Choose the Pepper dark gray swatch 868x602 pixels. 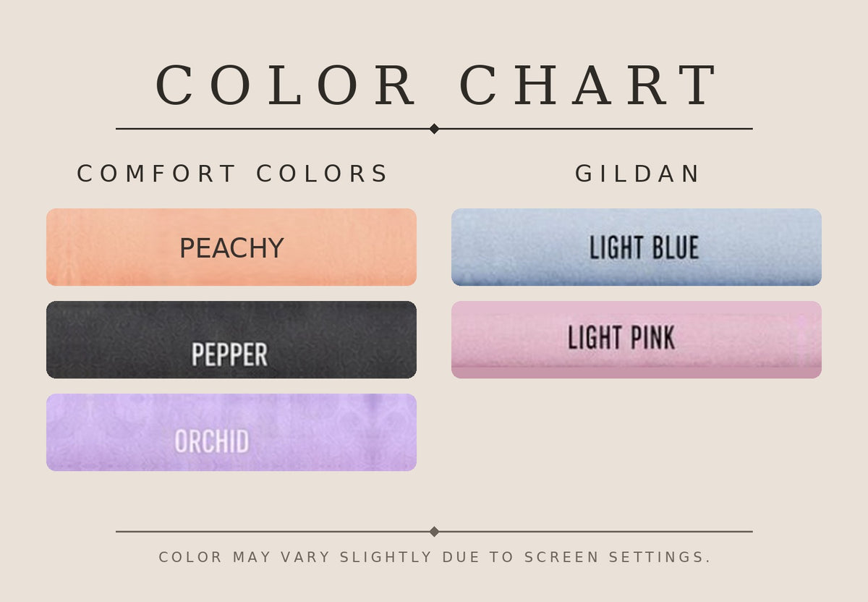[231, 339]
